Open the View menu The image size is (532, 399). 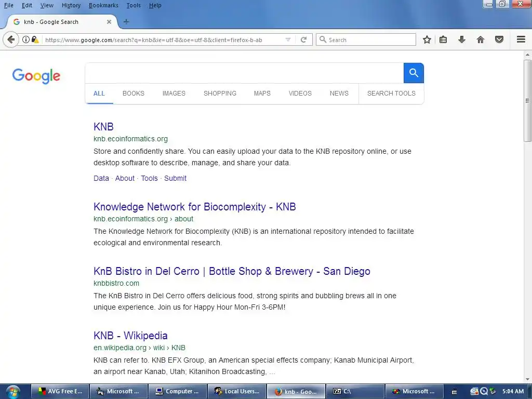[47, 5]
